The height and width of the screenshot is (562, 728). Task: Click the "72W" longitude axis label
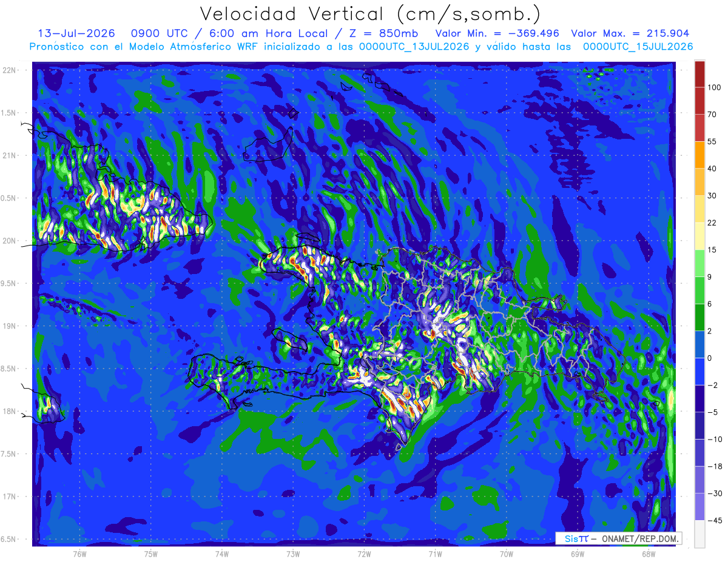tap(364, 554)
